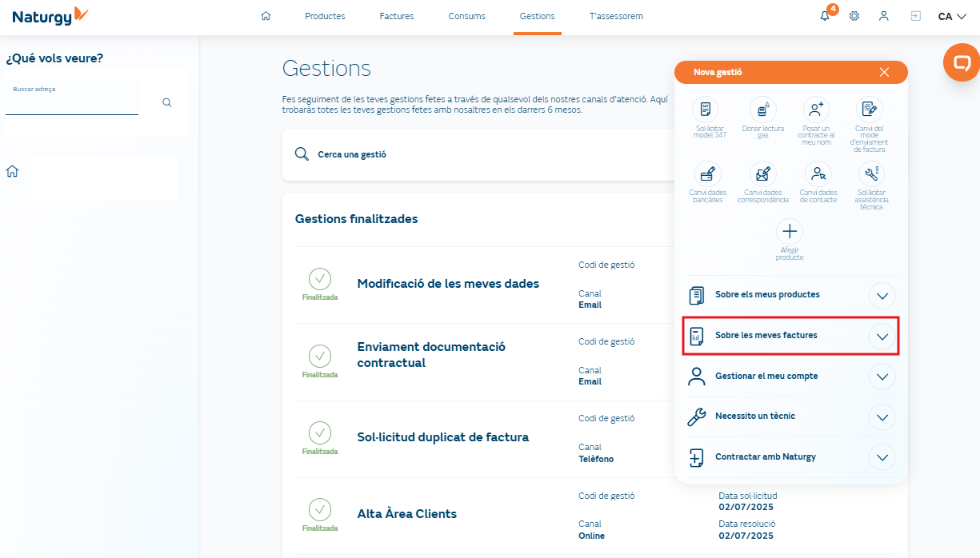980x558 pixels.
Task: Click the Sol·licitar model 347 icon
Action: click(x=705, y=110)
